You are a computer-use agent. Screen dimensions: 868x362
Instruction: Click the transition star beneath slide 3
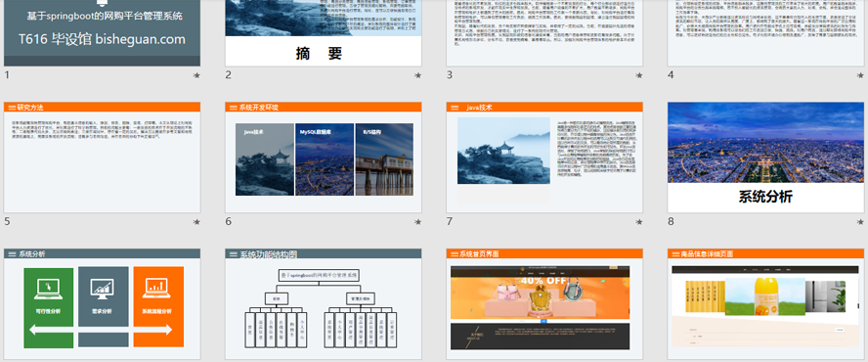click(639, 75)
